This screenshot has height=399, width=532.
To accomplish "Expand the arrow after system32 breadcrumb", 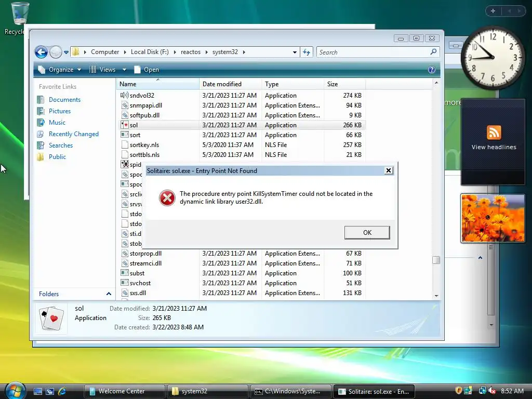I will [x=244, y=52].
